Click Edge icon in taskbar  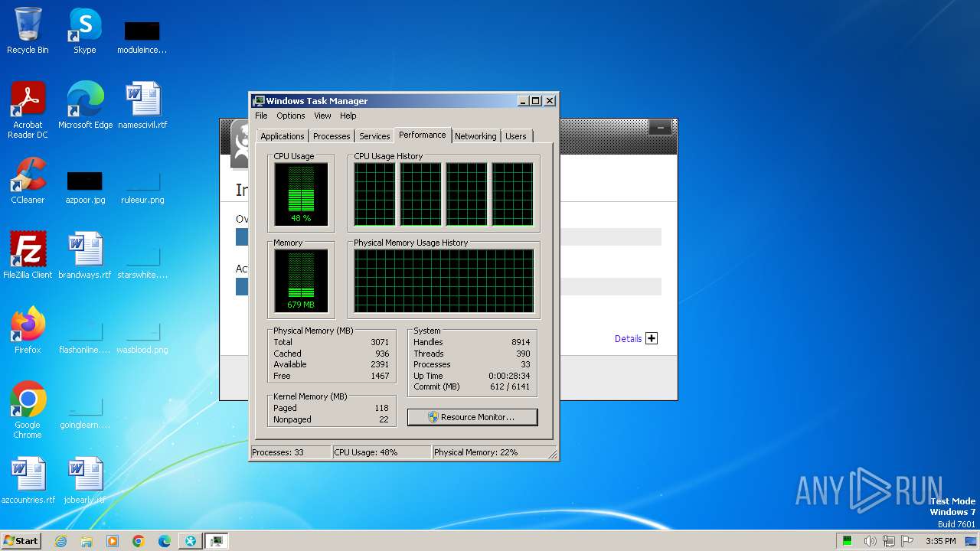[165, 541]
